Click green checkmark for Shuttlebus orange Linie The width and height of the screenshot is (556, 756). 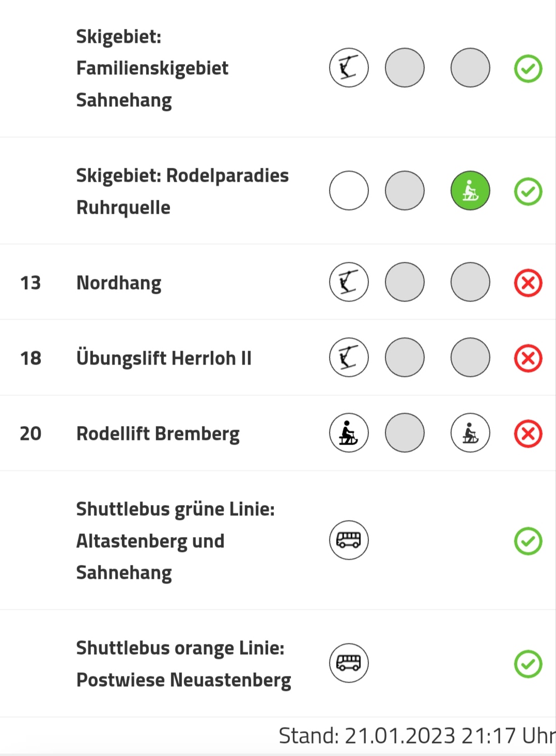[x=528, y=664]
